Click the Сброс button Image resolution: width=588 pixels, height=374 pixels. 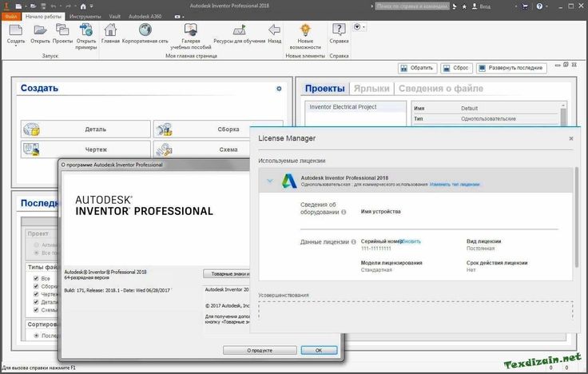tap(456, 68)
